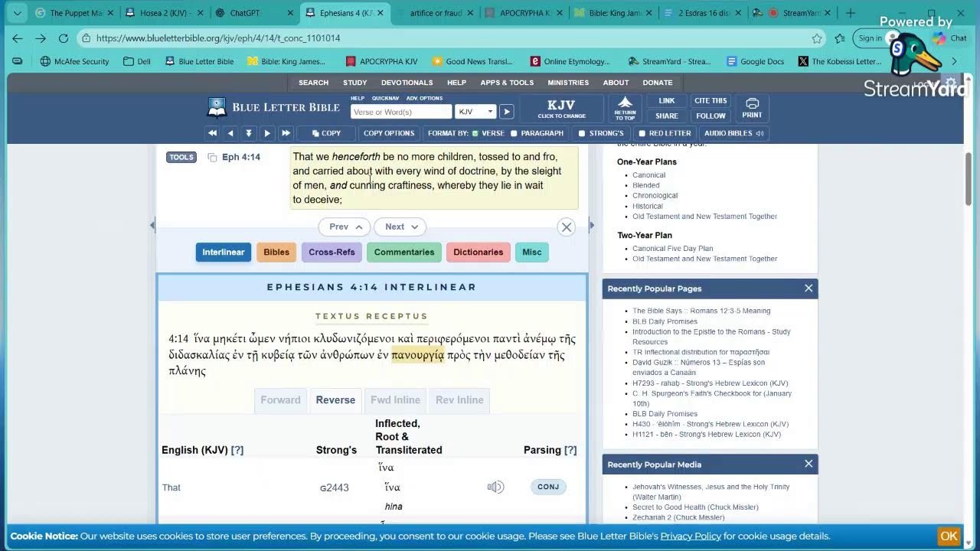Image resolution: width=980 pixels, height=551 pixels.
Task: Open the Privacy Policy link
Action: click(x=691, y=536)
